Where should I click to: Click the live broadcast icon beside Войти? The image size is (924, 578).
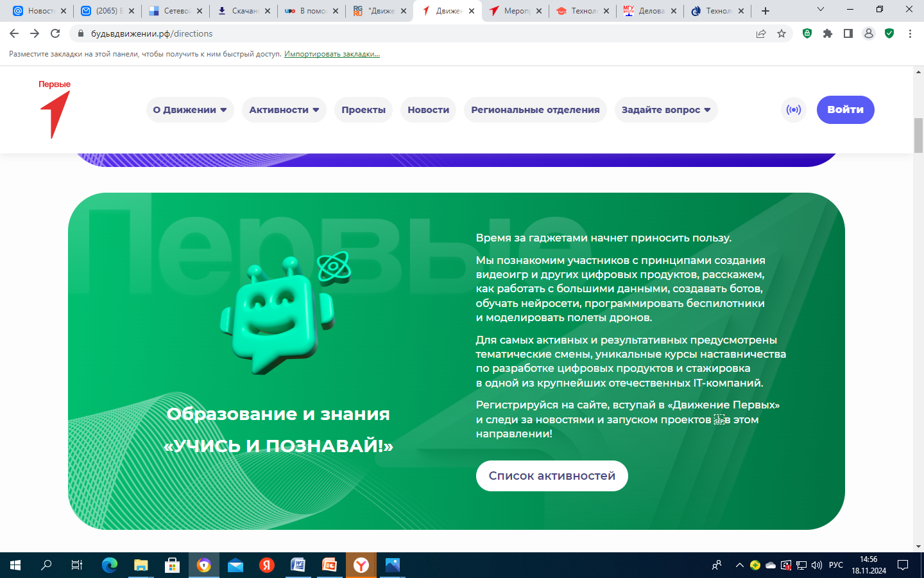point(794,110)
